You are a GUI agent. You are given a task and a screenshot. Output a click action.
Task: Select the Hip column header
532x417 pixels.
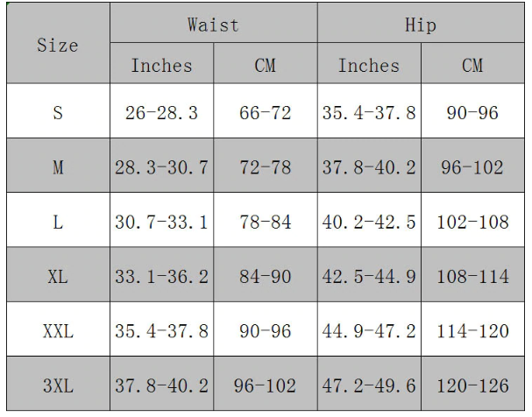tap(421, 23)
